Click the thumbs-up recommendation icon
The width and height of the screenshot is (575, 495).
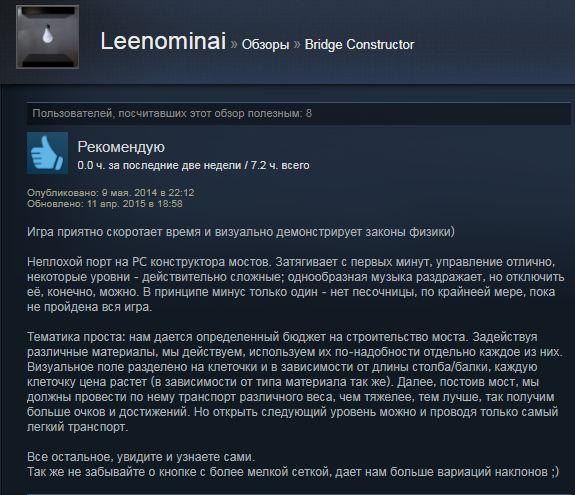[47, 153]
